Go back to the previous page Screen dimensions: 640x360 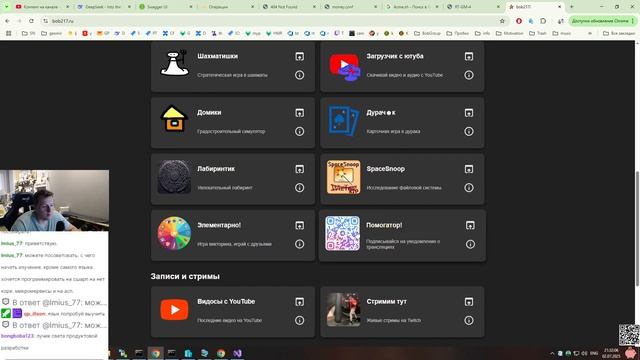pyautogui.click(x=7, y=21)
